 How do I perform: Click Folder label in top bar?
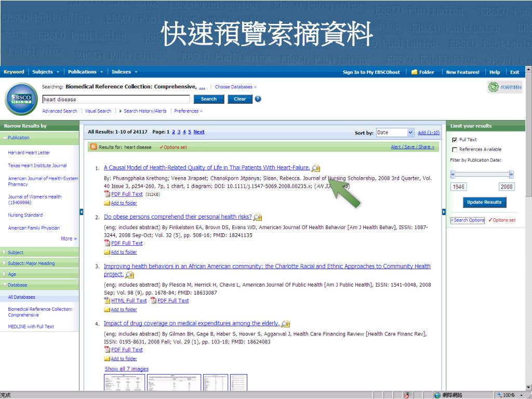click(427, 72)
